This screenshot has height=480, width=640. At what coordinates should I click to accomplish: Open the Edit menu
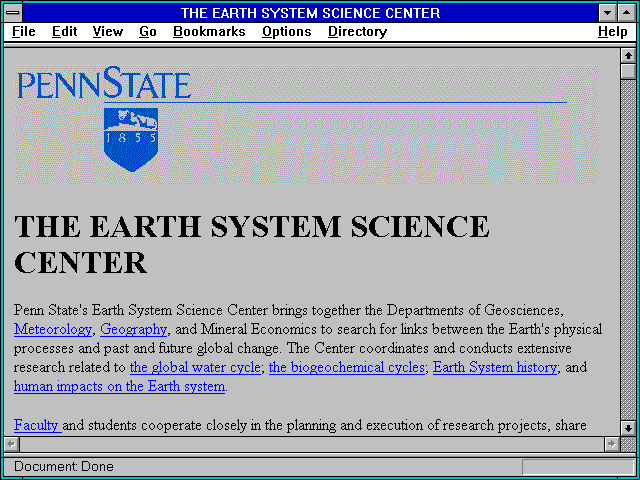click(64, 32)
